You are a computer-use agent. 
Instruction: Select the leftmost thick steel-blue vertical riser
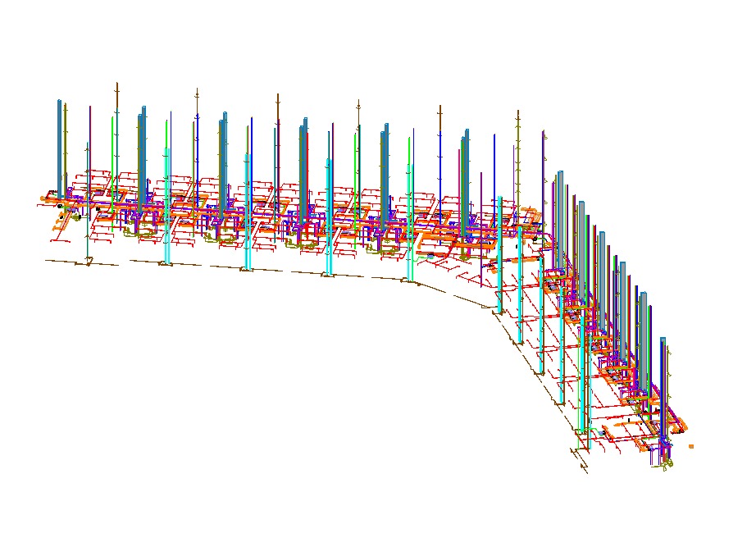(59, 149)
